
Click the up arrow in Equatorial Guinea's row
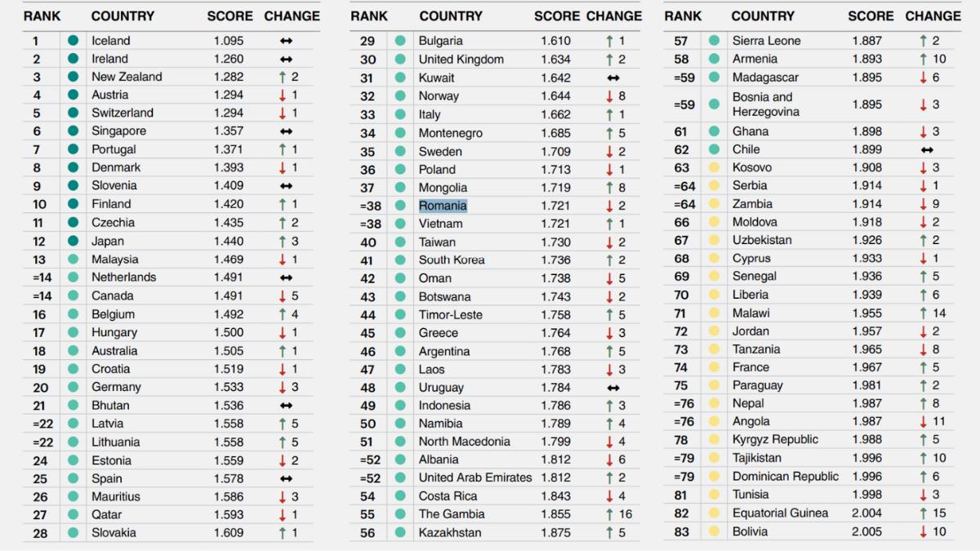924,513
